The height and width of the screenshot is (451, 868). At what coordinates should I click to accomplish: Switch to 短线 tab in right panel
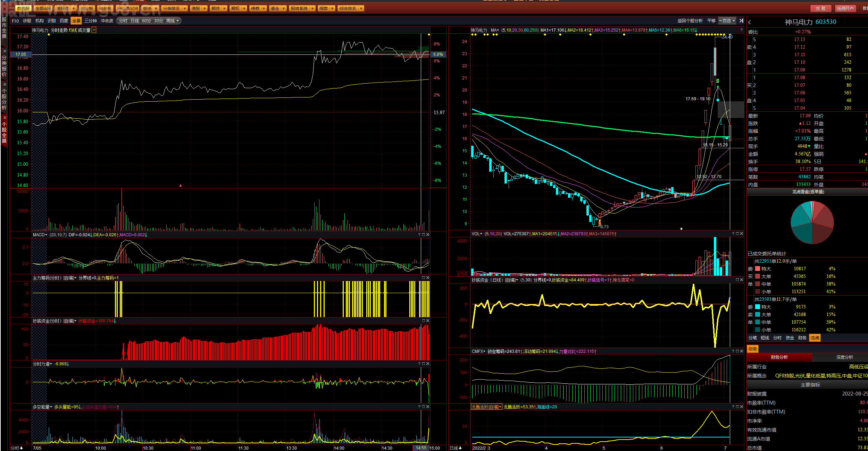point(765,338)
